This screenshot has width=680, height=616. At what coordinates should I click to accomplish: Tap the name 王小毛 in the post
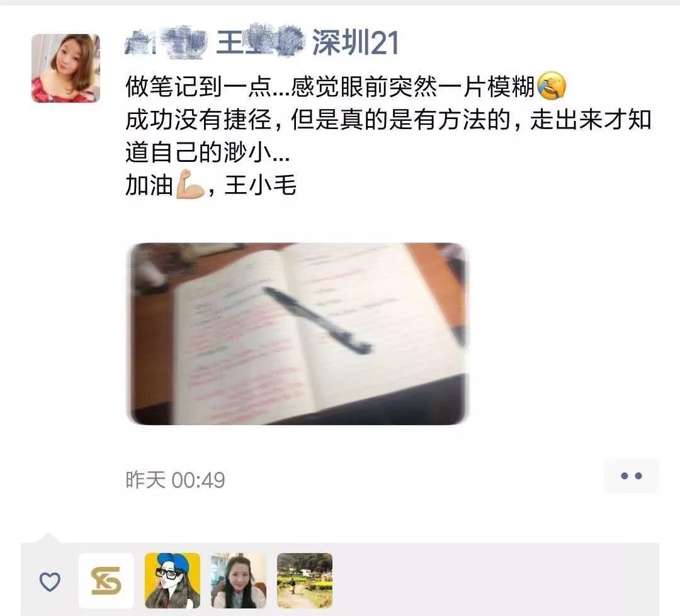tap(261, 185)
